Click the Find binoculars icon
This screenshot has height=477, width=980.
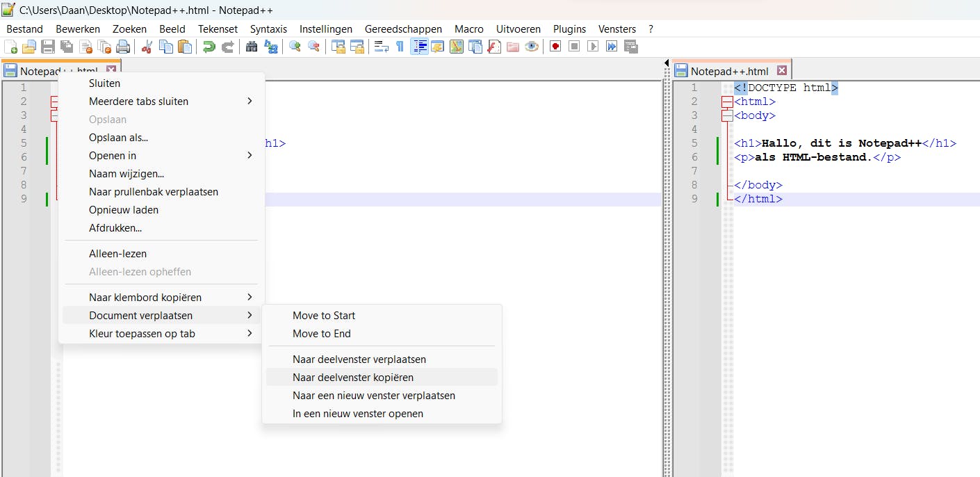tap(252, 47)
